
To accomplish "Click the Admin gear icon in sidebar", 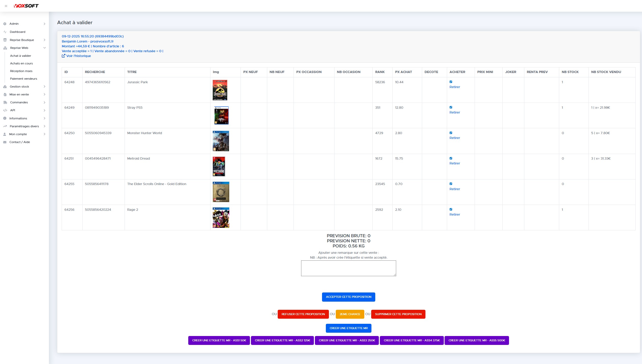I will click(5, 24).
